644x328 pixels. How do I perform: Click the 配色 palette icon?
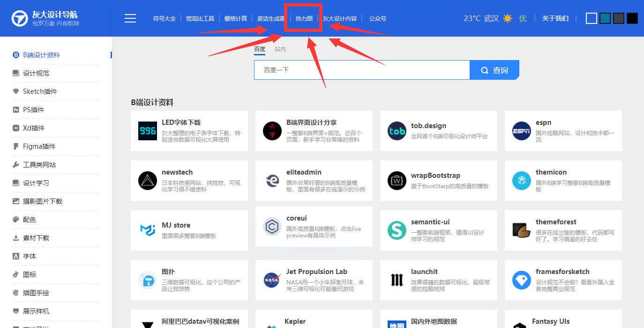click(16, 220)
